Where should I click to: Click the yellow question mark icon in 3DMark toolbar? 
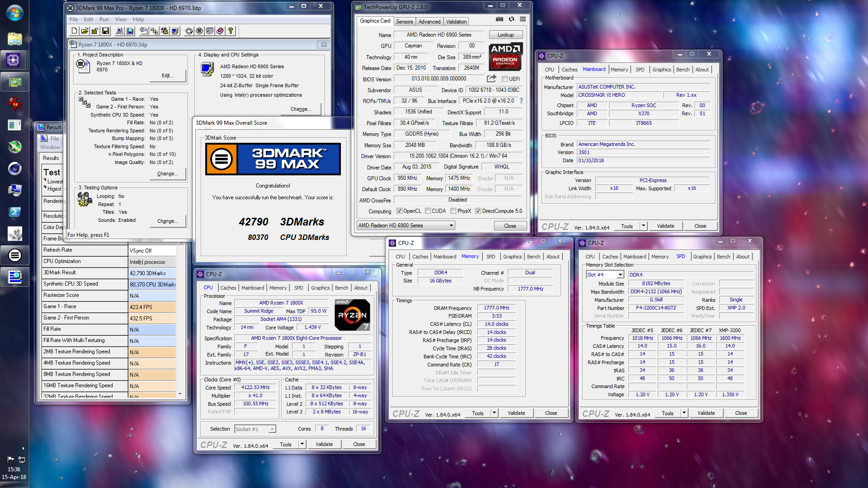(x=231, y=31)
